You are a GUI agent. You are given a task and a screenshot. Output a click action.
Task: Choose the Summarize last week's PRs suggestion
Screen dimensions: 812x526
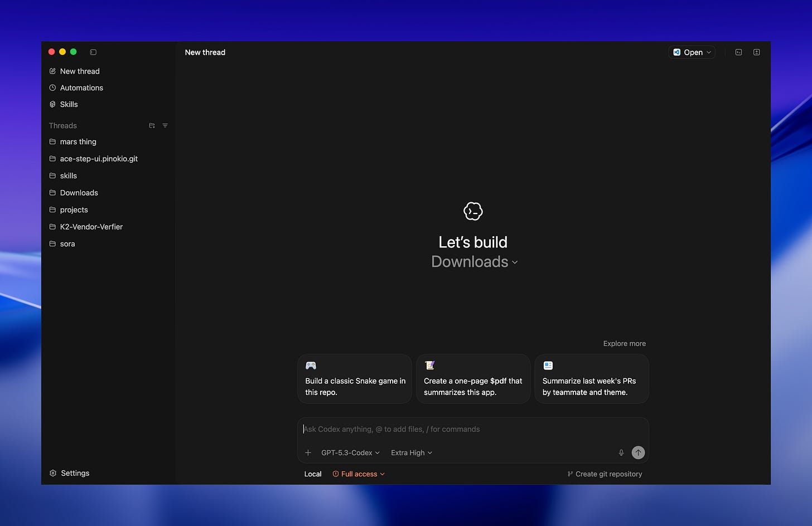click(592, 379)
